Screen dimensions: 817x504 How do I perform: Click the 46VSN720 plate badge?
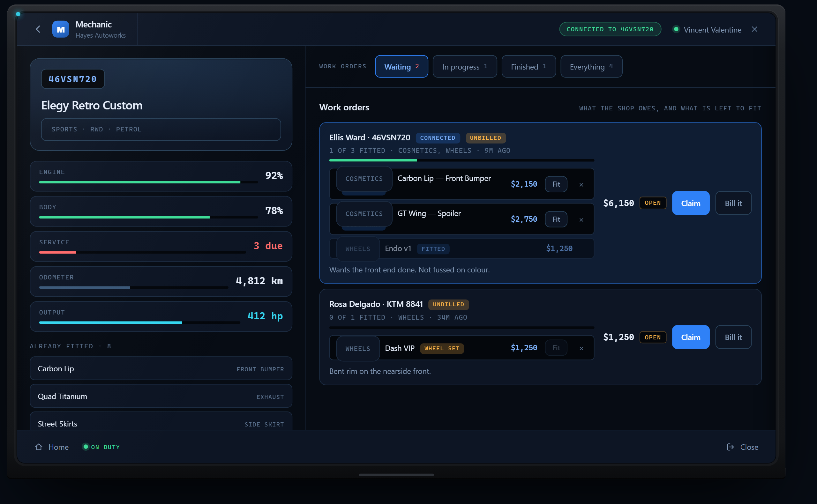73,79
